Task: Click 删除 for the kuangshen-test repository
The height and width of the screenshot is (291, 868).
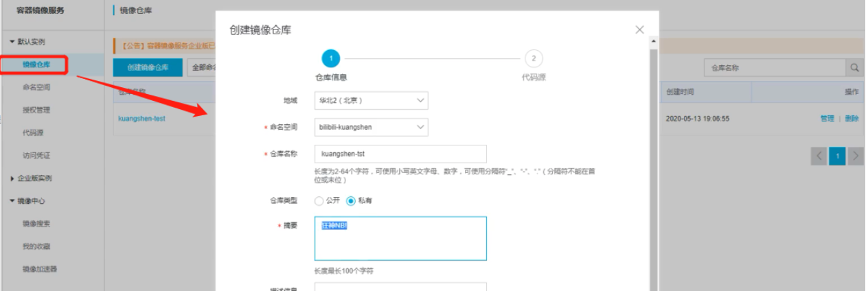Action: [x=852, y=118]
